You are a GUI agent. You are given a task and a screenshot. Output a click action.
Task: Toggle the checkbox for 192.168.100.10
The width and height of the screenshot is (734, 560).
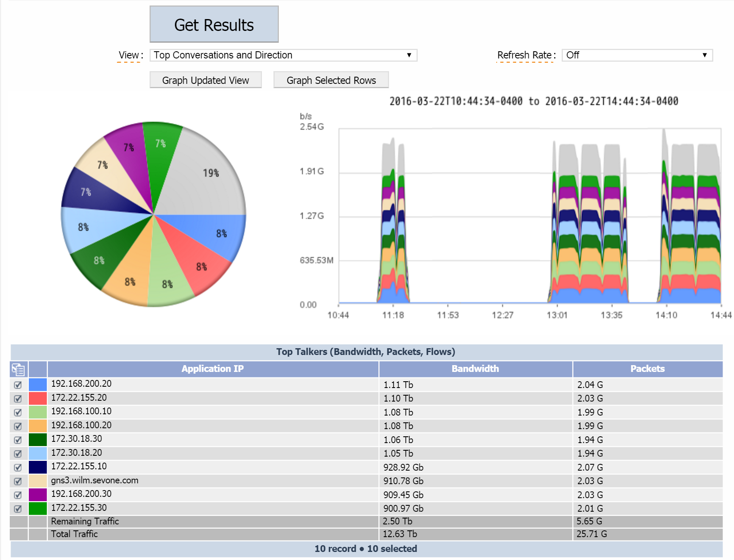click(x=18, y=413)
